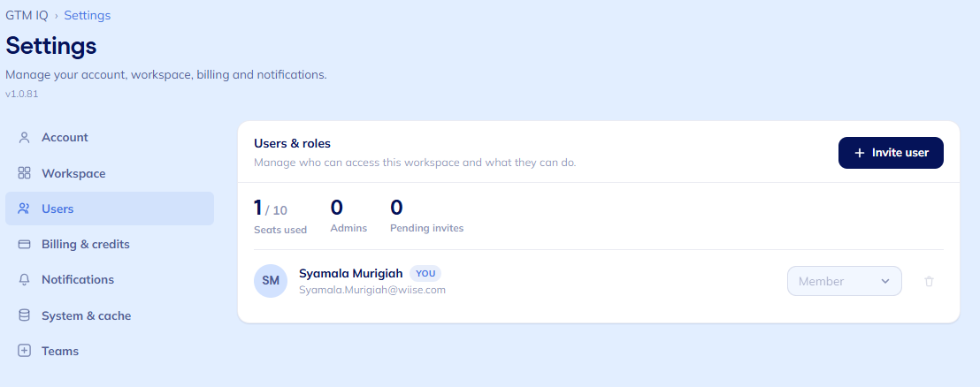
Task: Click the SM avatar circle
Action: click(271, 281)
